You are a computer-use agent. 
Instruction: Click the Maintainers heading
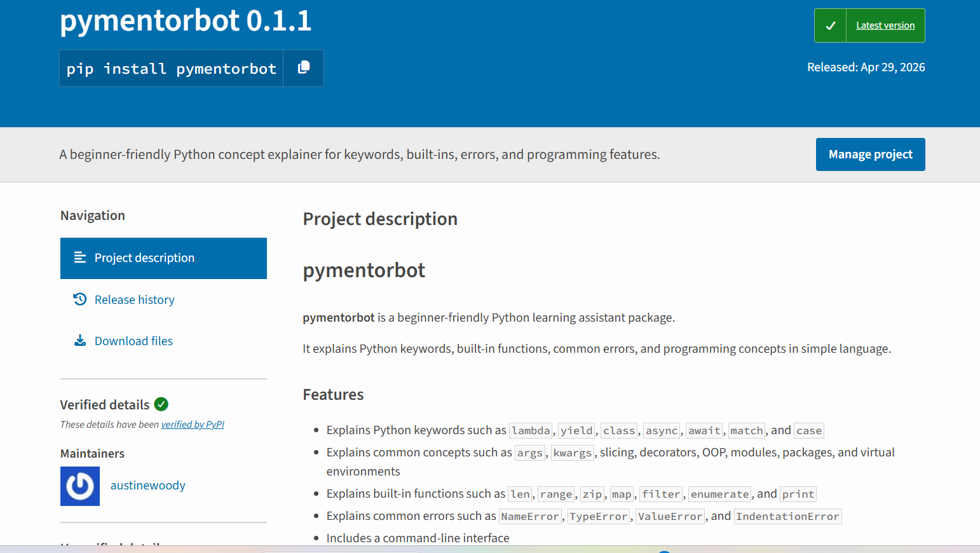pos(92,453)
